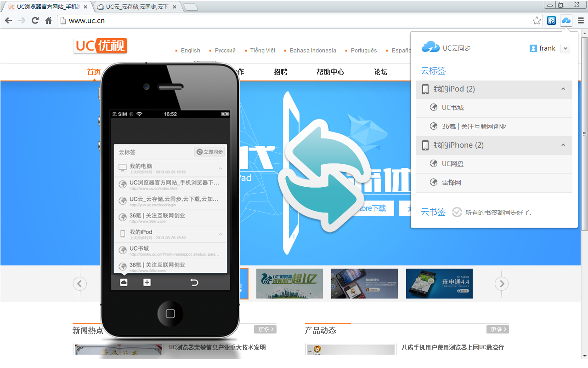Show next carousel thumbnails
588x368 pixels.
[x=502, y=284]
